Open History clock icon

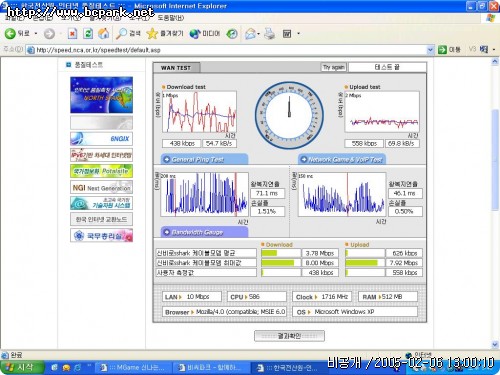pyautogui.click(x=232, y=34)
